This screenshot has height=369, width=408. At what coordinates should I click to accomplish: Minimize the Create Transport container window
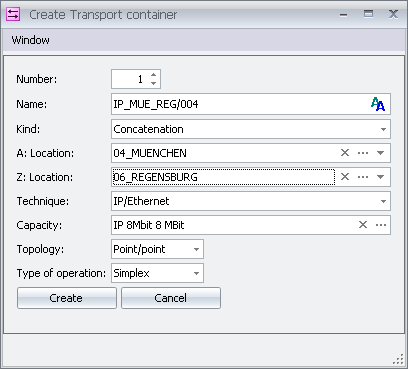pos(344,15)
